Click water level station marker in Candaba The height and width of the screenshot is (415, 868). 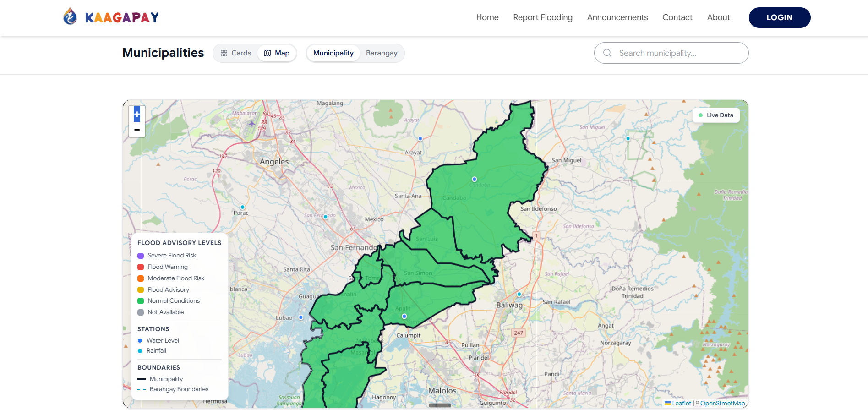tap(475, 179)
